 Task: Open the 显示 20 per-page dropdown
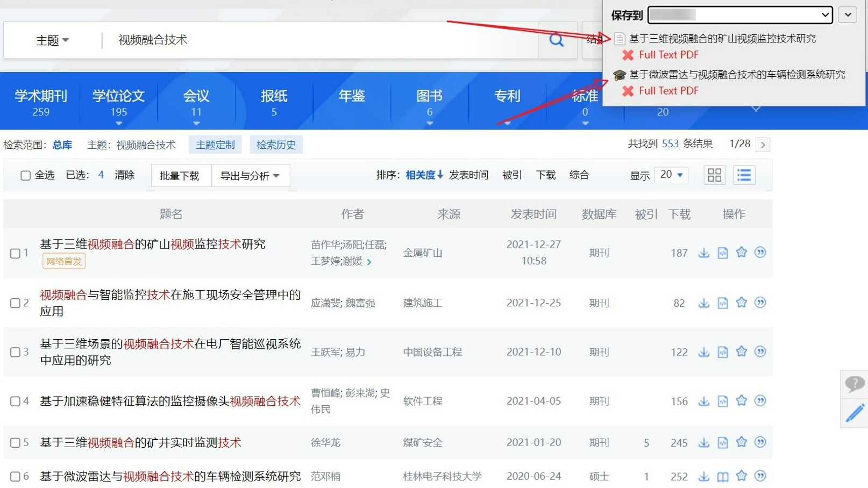pyautogui.click(x=671, y=175)
